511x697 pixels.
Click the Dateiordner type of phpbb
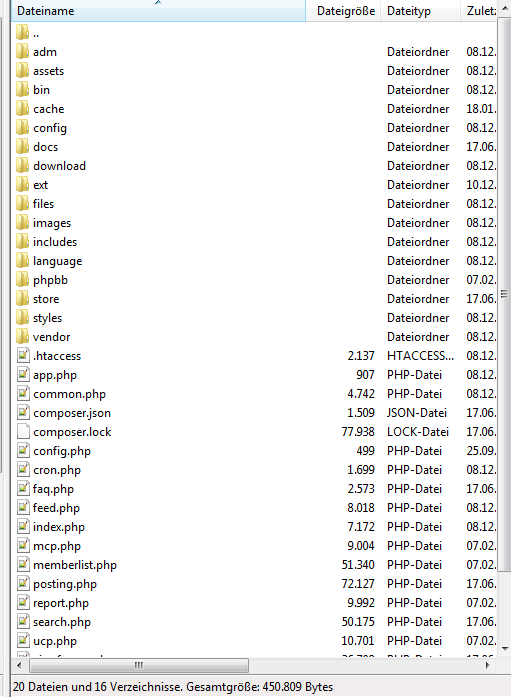click(418, 280)
